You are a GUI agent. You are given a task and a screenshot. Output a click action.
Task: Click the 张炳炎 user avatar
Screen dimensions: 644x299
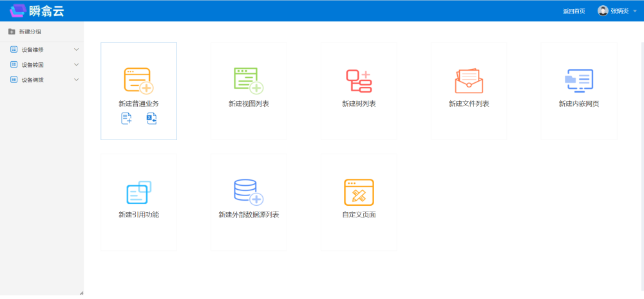(603, 11)
